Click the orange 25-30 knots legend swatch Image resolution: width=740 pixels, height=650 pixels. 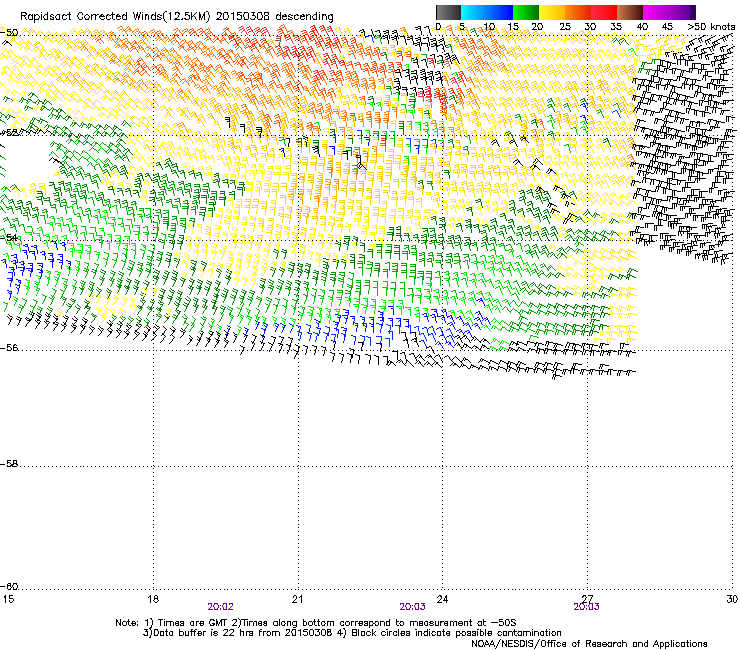pos(578,12)
